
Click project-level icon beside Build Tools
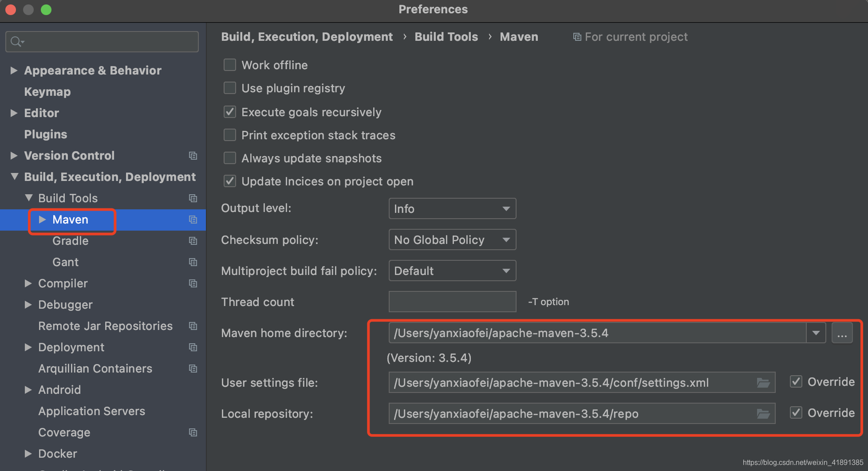tap(193, 198)
